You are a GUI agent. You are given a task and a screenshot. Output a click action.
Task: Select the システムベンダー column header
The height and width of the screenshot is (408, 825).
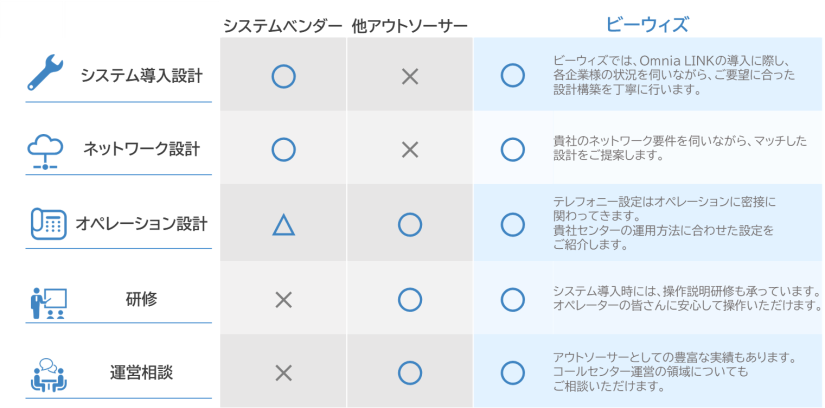(x=283, y=25)
